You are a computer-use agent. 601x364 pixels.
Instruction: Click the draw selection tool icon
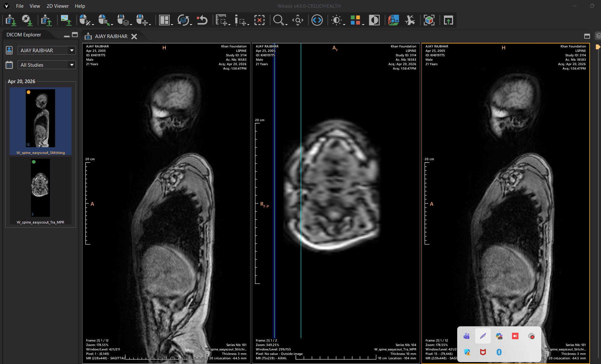click(x=241, y=20)
